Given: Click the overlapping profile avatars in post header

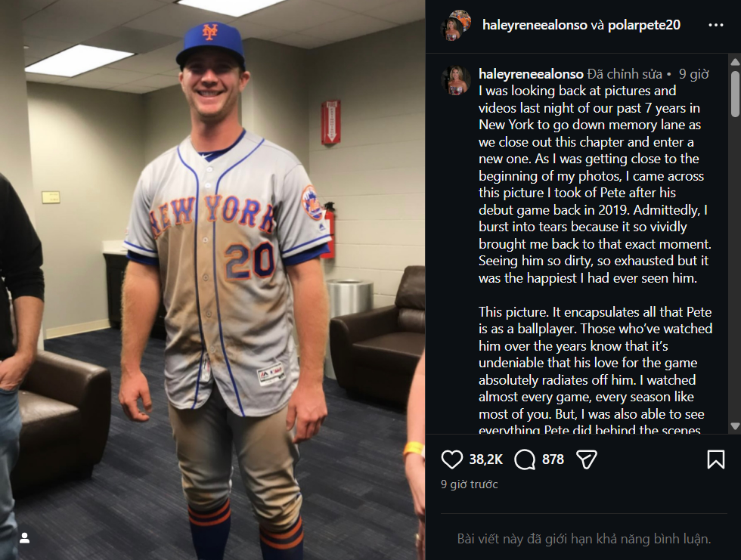Looking at the screenshot, I should pyautogui.click(x=456, y=25).
